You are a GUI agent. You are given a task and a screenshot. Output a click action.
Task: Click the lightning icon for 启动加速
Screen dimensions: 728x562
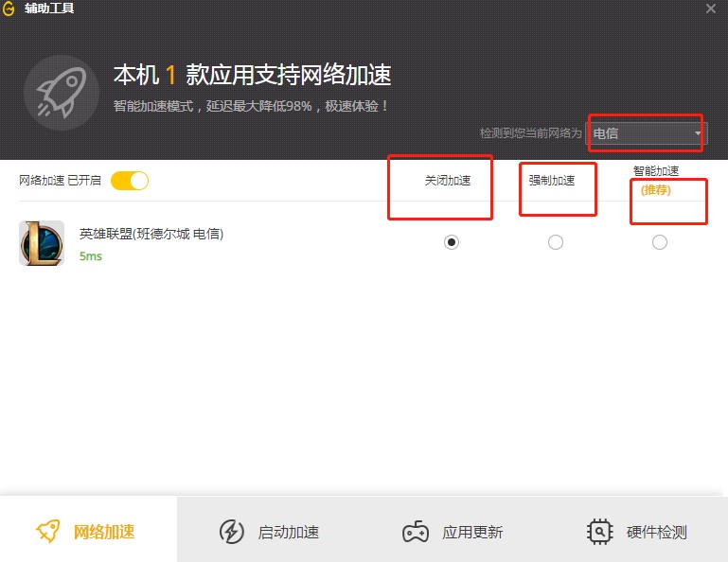pos(231,532)
